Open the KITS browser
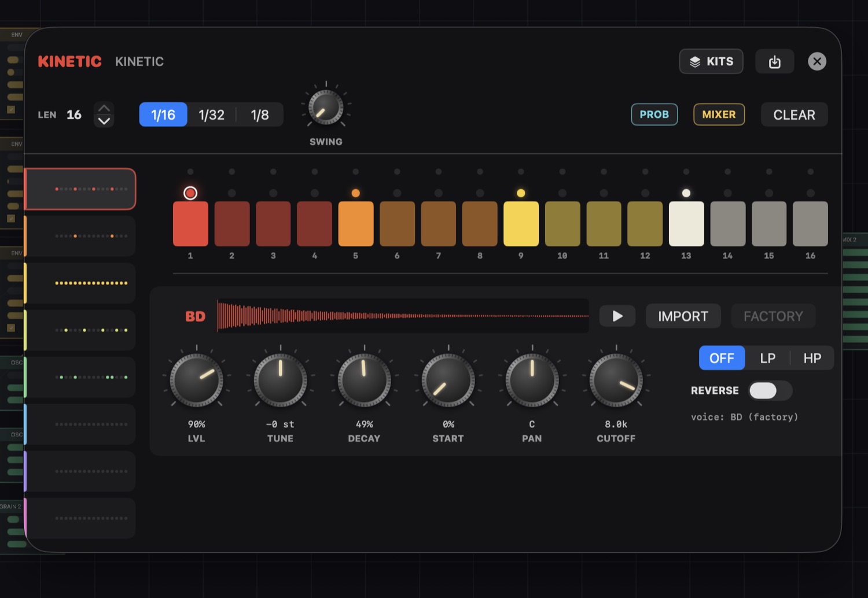This screenshot has height=598, width=868. [711, 61]
